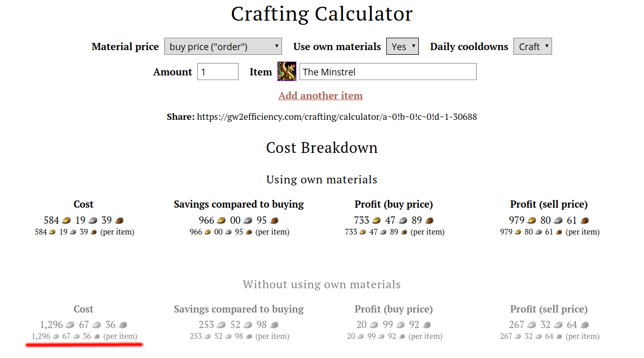Click the gold coin icon beside Savings 966
The image size is (644, 358).
221,220
